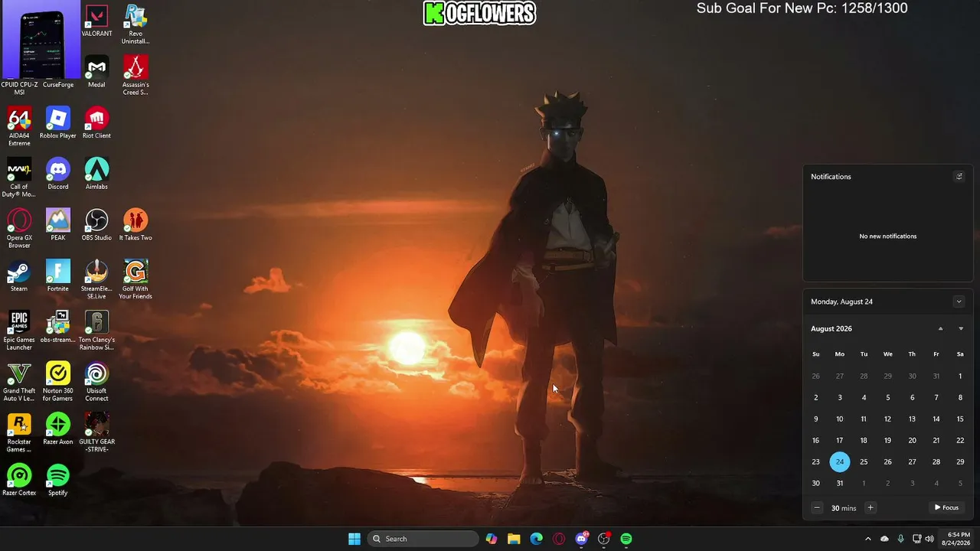This screenshot has height=551, width=980.
Task: Select the Norton 360 for Gamers icon
Action: 58,382
